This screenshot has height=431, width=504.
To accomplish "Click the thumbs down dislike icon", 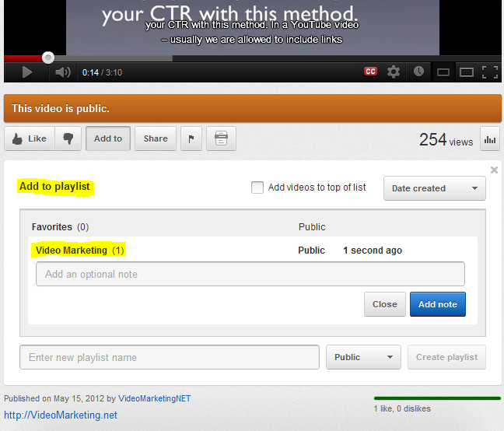I will tap(68, 138).
